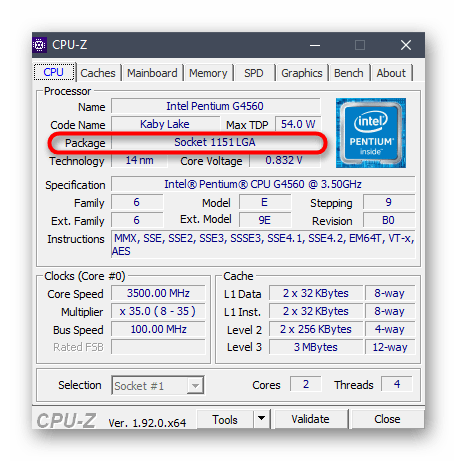The height and width of the screenshot is (461, 457).
Task: Switch to the Mainboard tab
Action: coord(152,73)
